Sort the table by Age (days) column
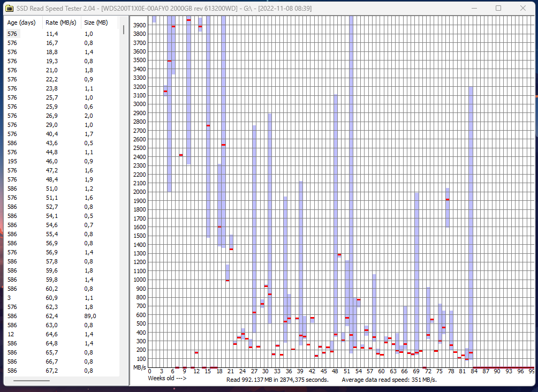 pyautogui.click(x=21, y=22)
